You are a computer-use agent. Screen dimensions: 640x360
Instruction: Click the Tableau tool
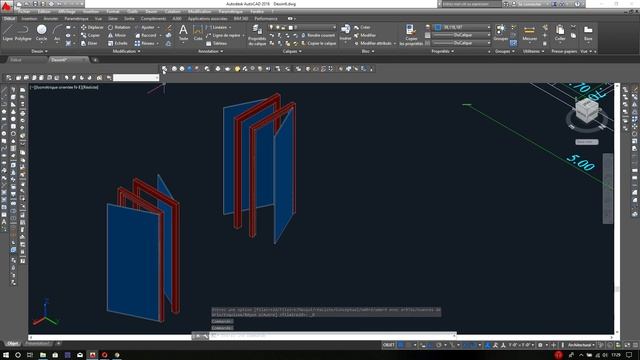tap(216, 43)
